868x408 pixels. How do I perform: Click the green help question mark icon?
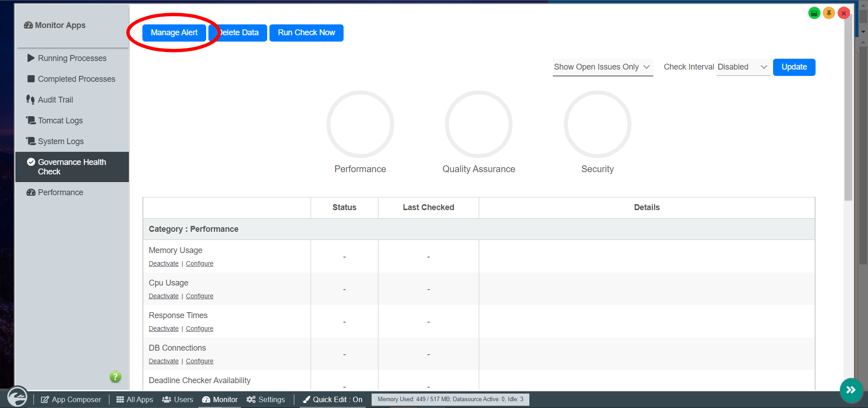pyautogui.click(x=115, y=377)
